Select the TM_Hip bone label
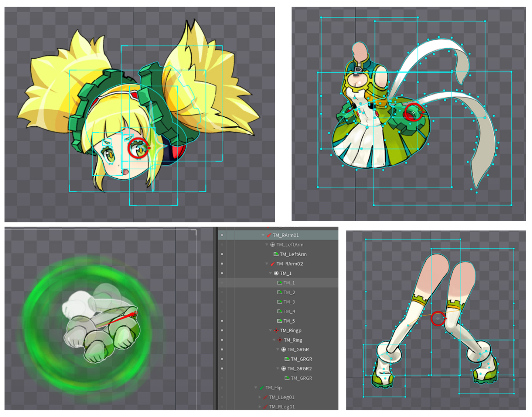532x417 pixels. tap(273, 388)
